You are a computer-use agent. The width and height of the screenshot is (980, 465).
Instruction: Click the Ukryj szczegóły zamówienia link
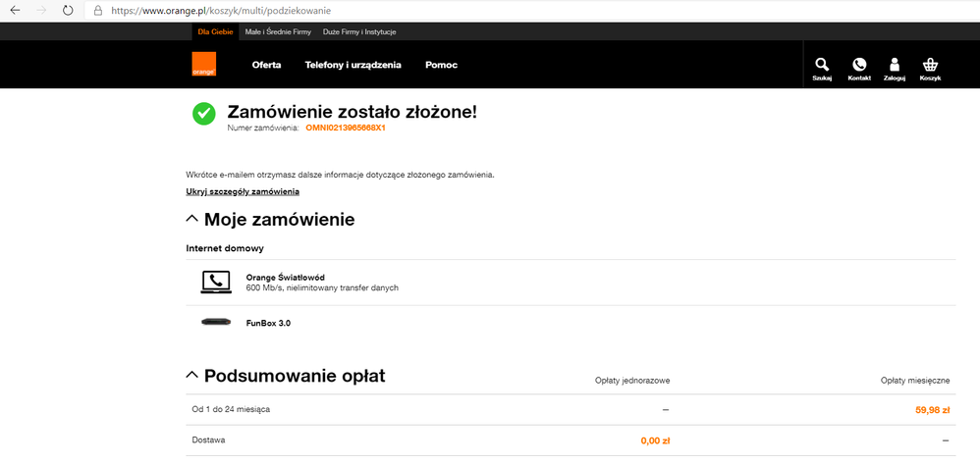point(243,191)
